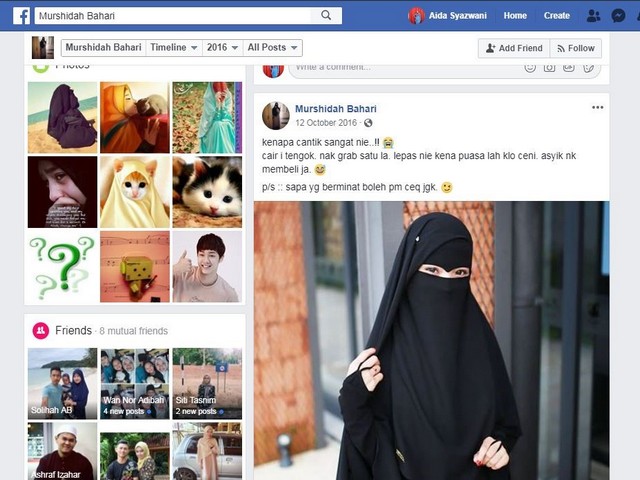This screenshot has width=640, height=480.
Task: Click the GIF icon in comment box
Action: tap(568, 67)
